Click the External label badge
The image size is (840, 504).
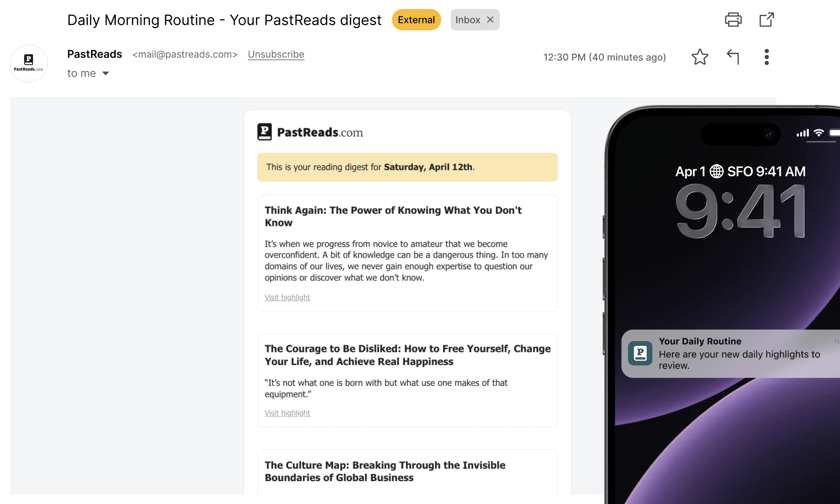tap(416, 20)
